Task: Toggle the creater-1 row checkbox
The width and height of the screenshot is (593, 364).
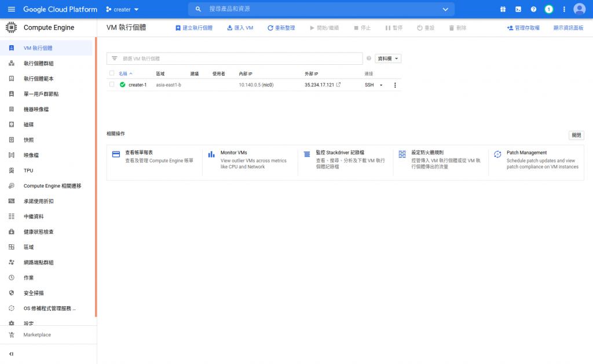Action: 112,84
